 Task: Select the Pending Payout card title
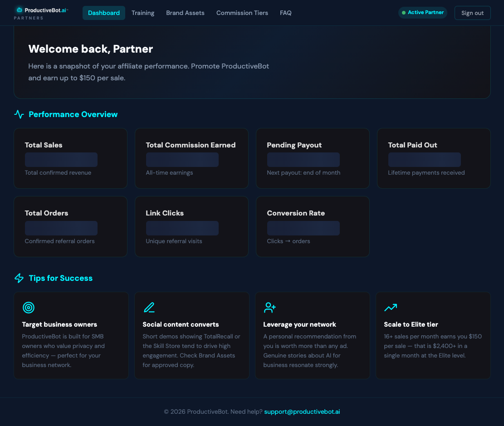(x=294, y=145)
